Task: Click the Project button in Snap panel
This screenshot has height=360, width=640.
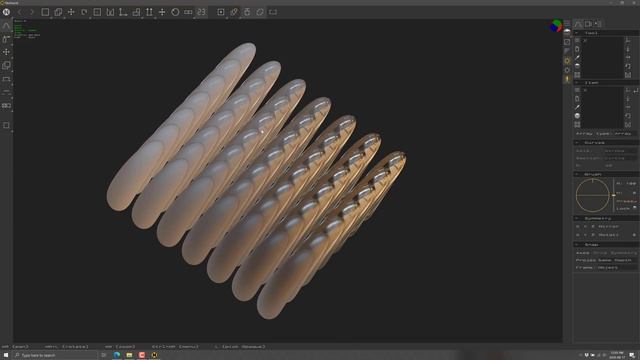Action: (x=586, y=260)
